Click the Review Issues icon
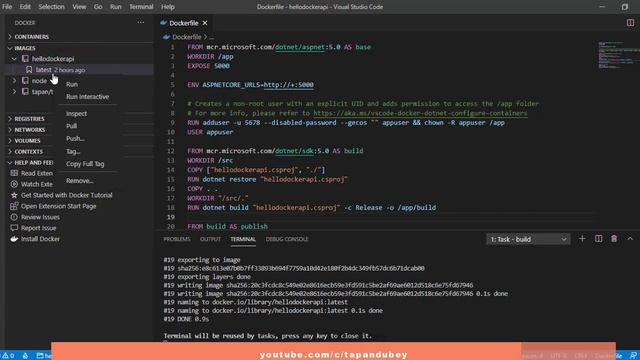 pyautogui.click(x=14, y=217)
